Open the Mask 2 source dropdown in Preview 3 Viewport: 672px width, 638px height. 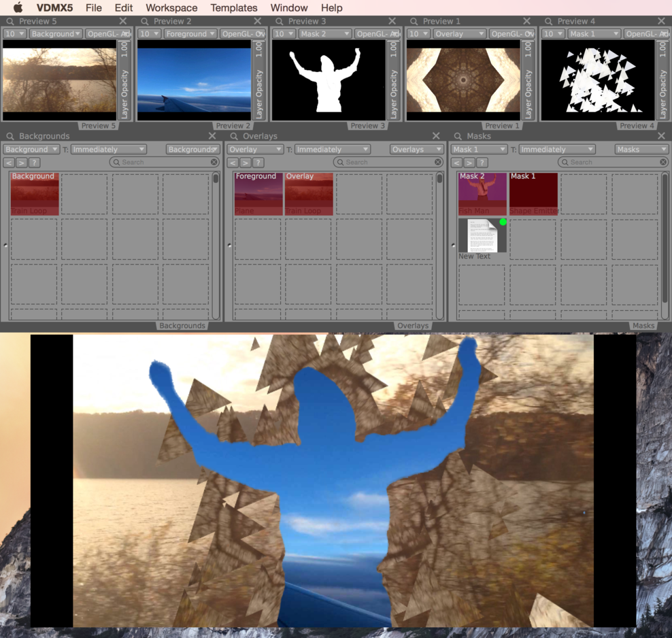(325, 34)
